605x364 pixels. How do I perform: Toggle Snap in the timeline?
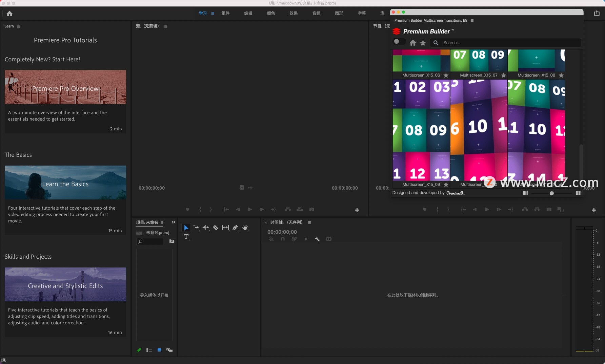point(283,239)
